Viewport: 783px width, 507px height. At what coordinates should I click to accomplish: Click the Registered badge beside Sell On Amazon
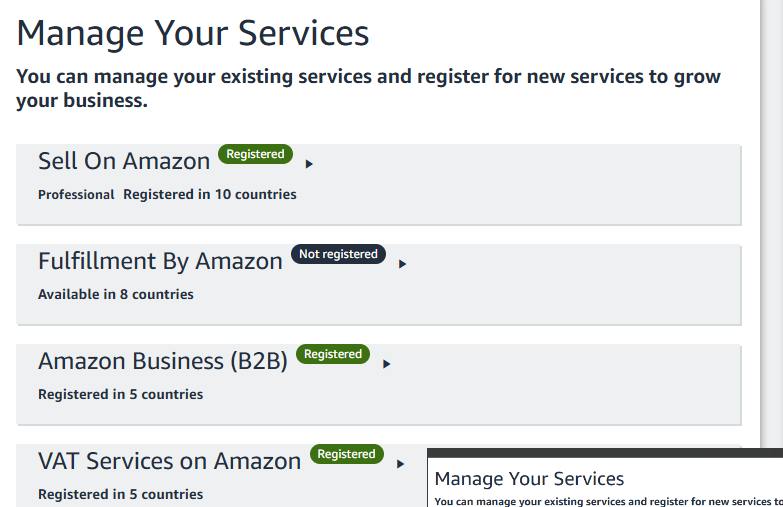[x=255, y=154]
